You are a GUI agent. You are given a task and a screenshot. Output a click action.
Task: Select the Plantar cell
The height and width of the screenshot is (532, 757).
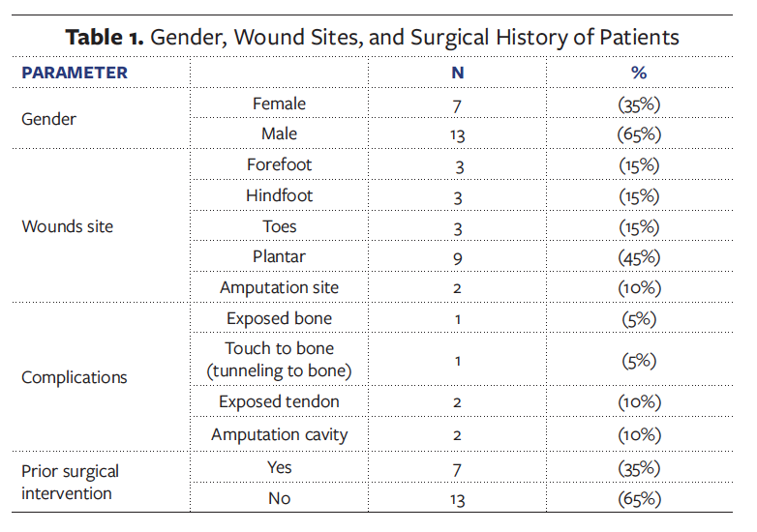[279, 256]
